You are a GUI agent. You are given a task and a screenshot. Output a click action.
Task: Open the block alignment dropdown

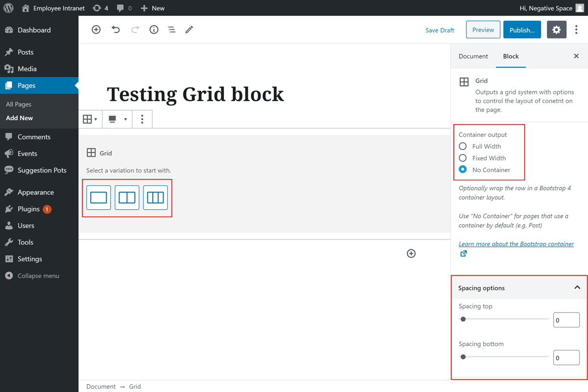117,119
